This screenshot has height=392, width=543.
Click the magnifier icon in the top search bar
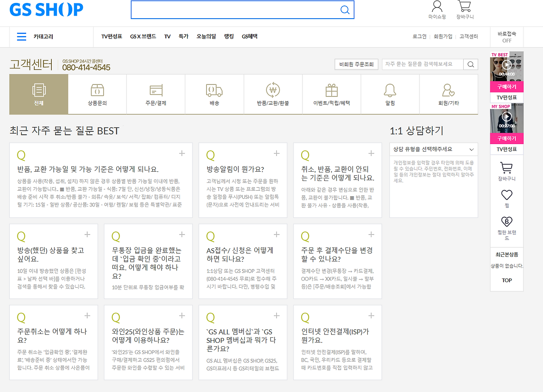pyautogui.click(x=345, y=10)
